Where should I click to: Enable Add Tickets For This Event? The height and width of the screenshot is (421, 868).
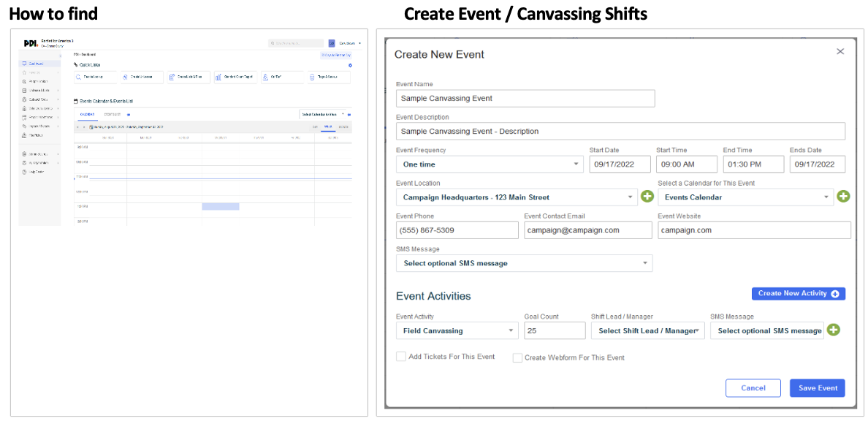click(401, 357)
